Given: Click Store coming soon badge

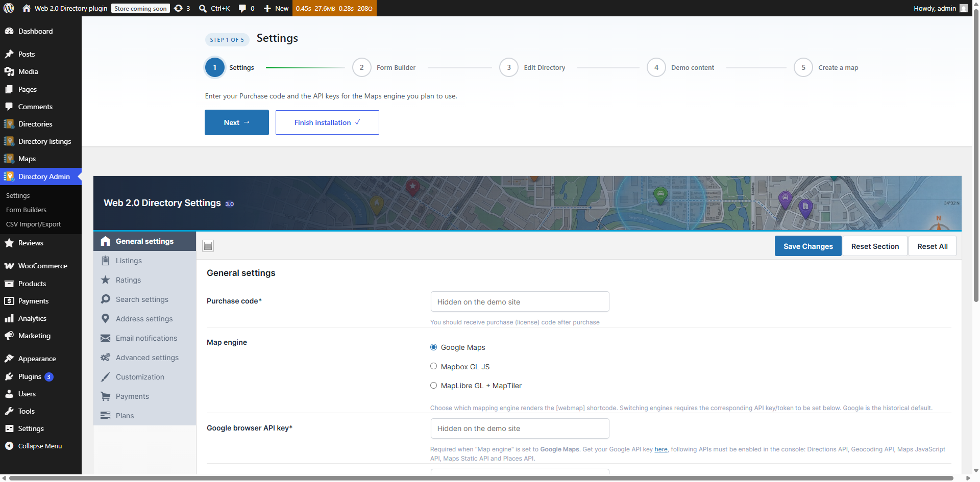Looking at the screenshot, I should tap(140, 8).
